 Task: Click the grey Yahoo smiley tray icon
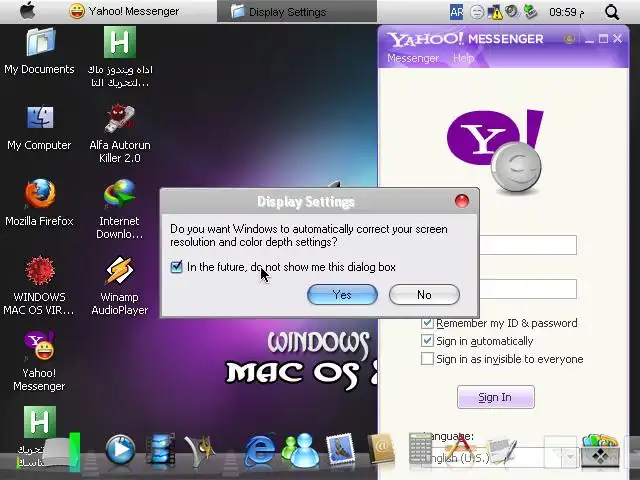click(476, 12)
